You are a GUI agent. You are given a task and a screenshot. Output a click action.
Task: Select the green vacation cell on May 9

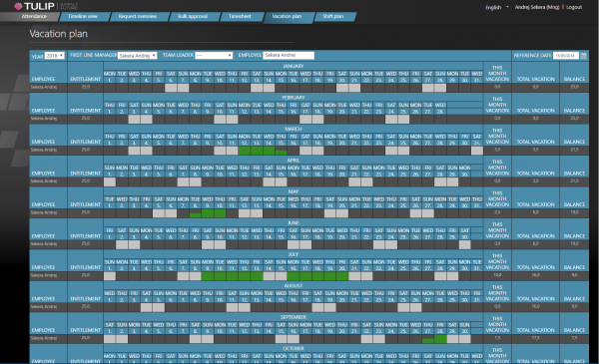coord(208,213)
